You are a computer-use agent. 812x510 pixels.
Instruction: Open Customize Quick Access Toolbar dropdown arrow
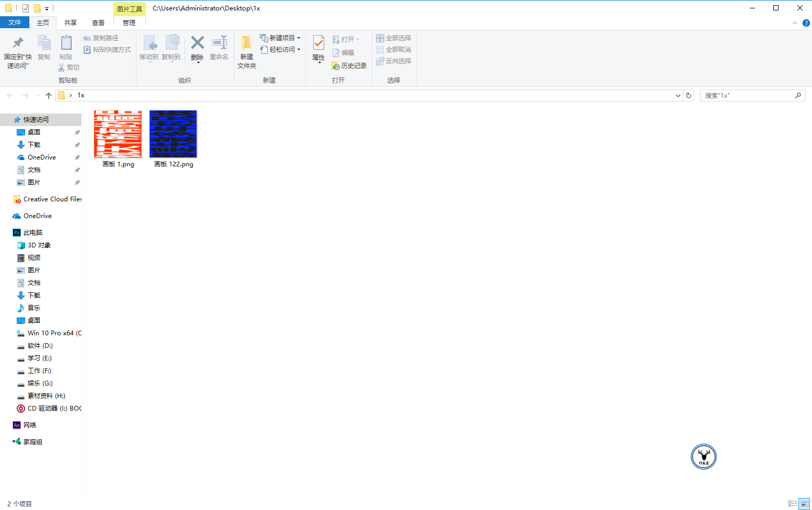(x=47, y=9)
